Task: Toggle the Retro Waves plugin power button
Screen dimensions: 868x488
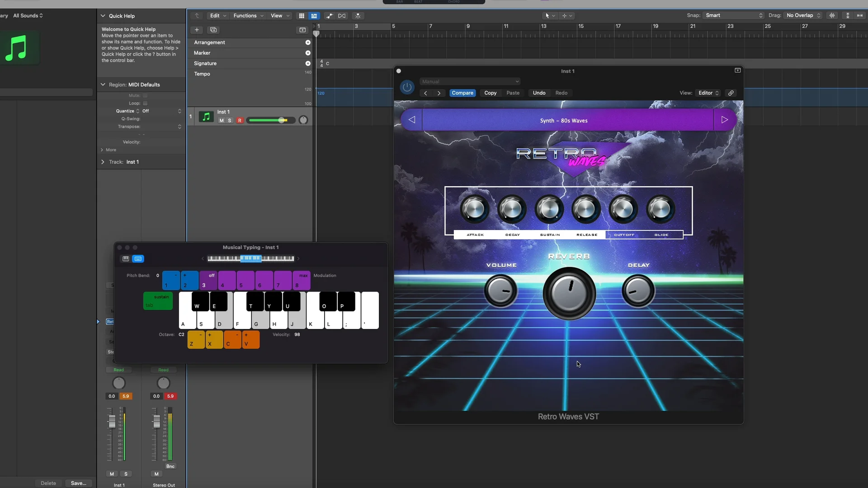Action: (407, 87)
